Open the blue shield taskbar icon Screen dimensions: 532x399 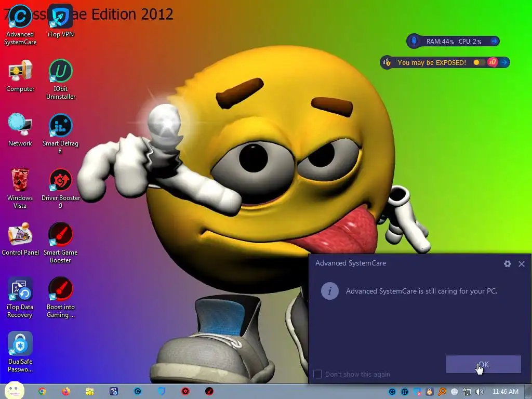[x=162, y=392]
